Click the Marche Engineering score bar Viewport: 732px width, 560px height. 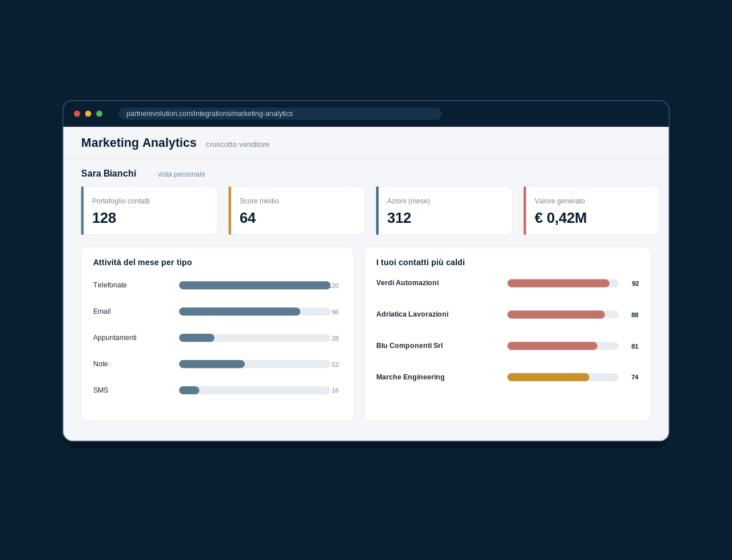pyautogui.click(x=563, y=377)
